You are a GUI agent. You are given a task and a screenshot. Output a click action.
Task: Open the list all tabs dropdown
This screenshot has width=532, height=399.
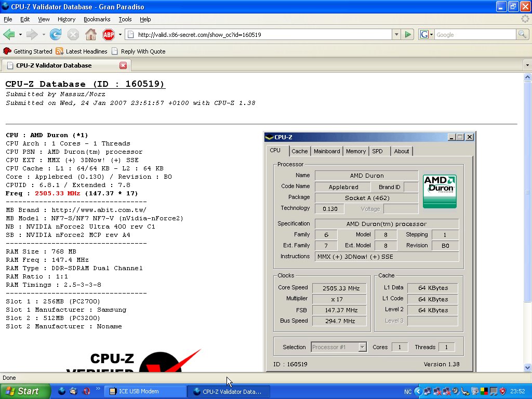(527, 65)
